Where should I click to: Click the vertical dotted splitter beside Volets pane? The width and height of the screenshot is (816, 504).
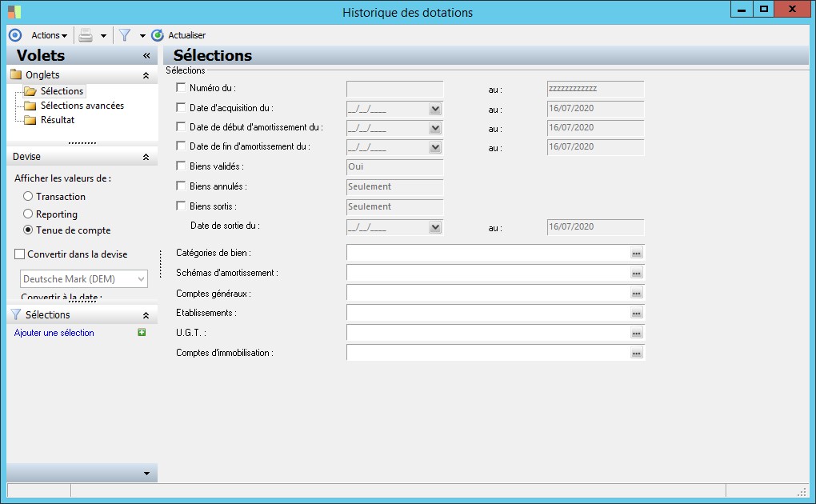(160, 264)
